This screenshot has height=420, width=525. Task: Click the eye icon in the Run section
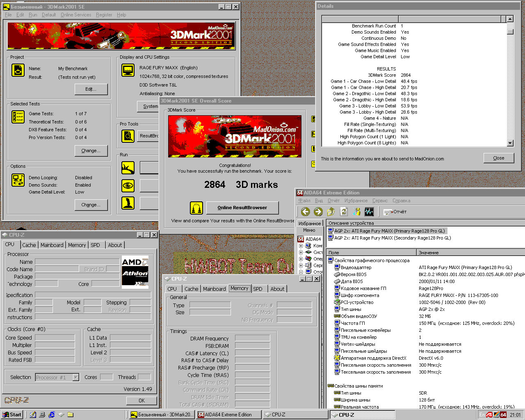click(128, 185)
